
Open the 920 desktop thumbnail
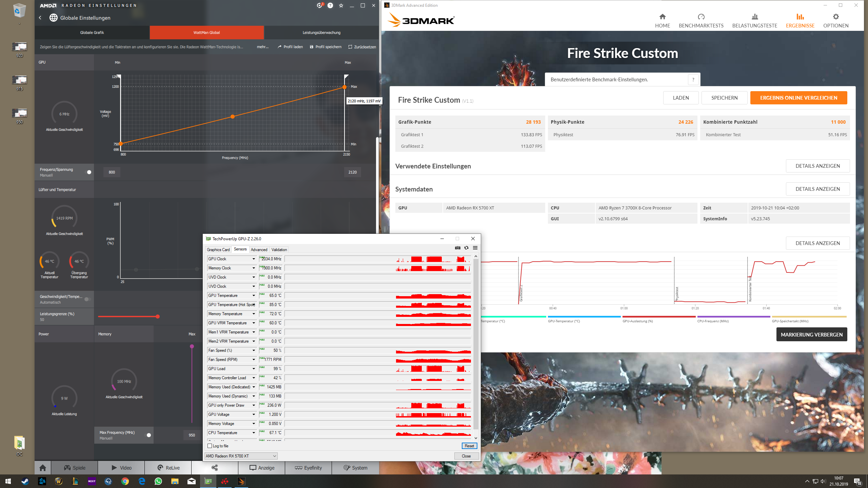pos(19,50)
